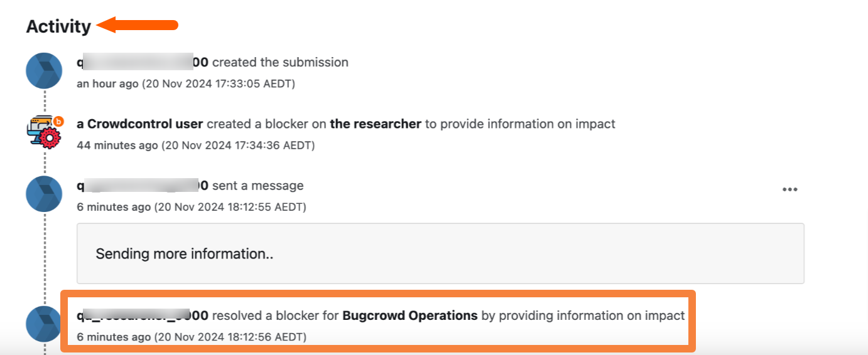Click the username that created the submission
The width and height of the screenshot is (868, 355).
143,62
